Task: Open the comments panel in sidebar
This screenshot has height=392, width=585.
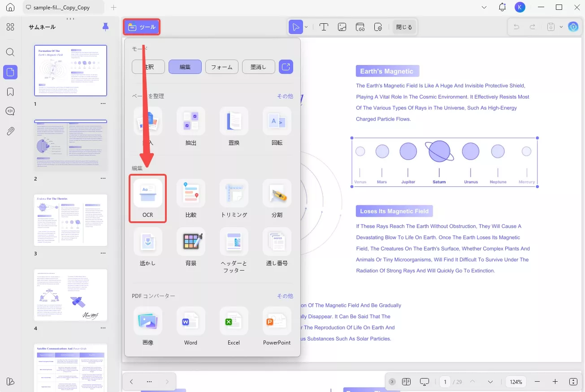Action: (10, 111)
